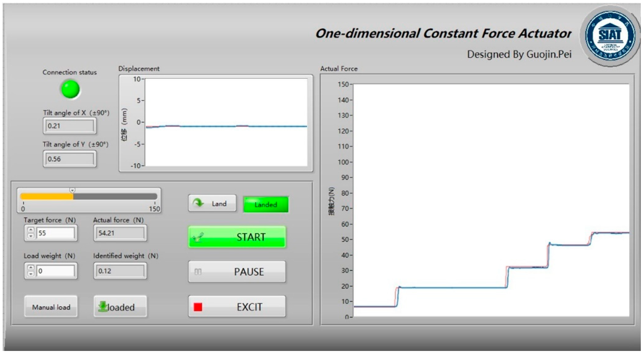Decrement Load weight with down arrow
The image size is (644, 355).
[31, 274]
